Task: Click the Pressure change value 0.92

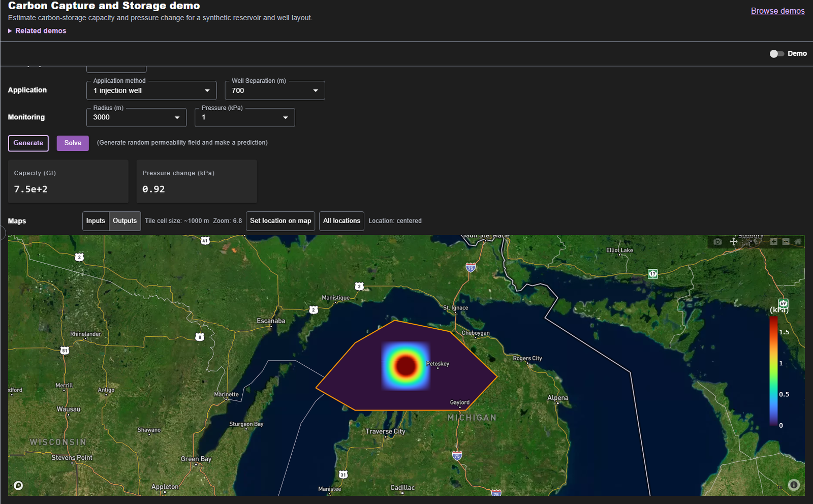Action: [x=153, y=189]
